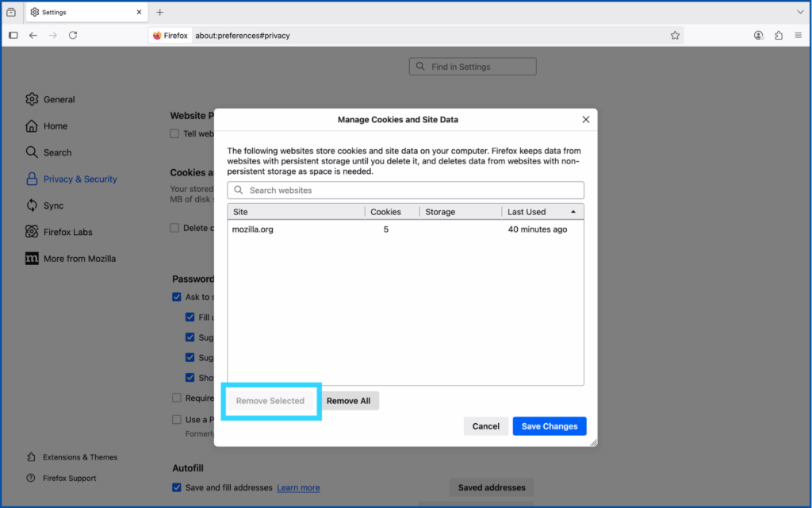Click the Remove All button
This screenshot has height=508, width=812.
click(x=348, y=401)
